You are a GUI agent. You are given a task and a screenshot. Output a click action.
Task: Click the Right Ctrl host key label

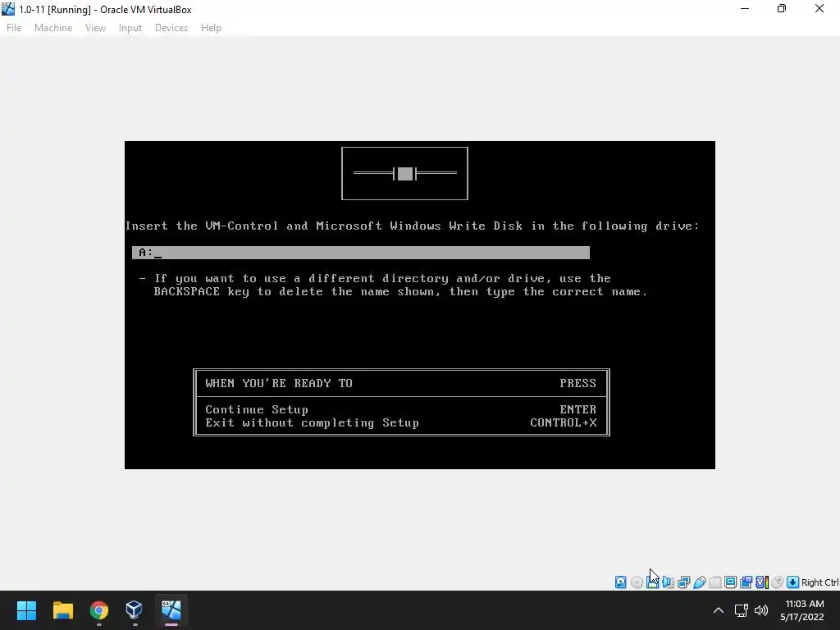pos(820,582)
